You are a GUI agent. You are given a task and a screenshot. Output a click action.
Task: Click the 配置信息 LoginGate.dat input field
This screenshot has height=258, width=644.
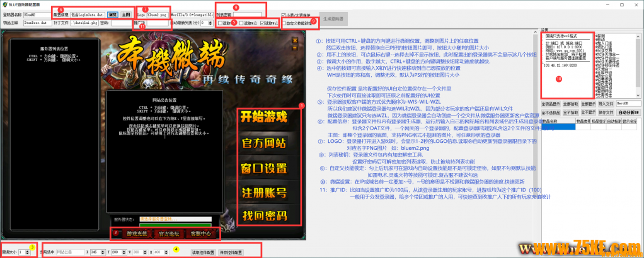pos(88,14)
